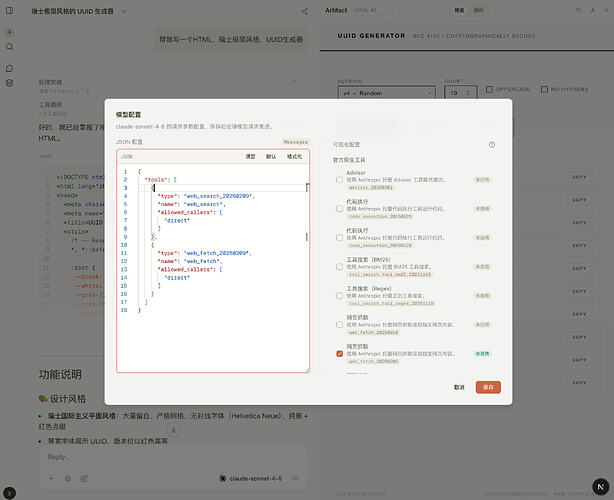Click the plus attach icon in Reply bar

coord(51,478)
